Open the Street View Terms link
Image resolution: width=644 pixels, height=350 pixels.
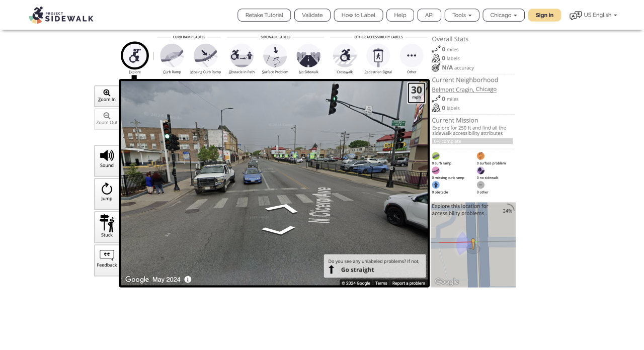tap(381, 283)
